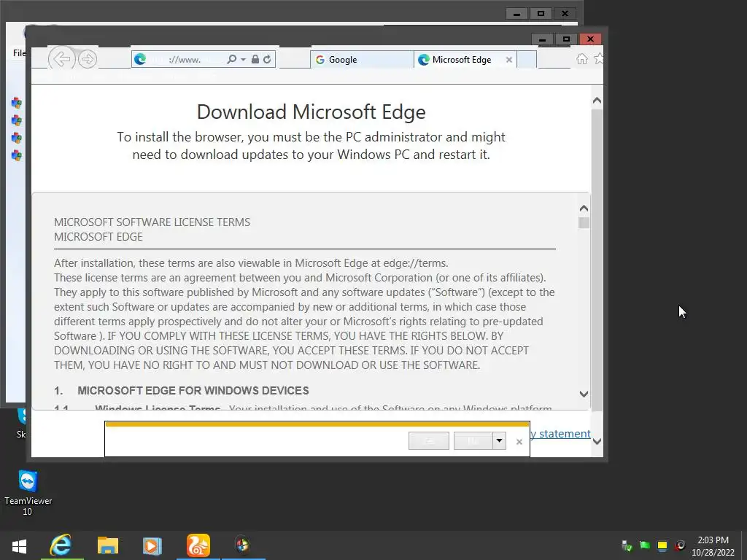The width and height of the screenshot is (747, 560).
Task: Click the Download Microsoft Edge heading
Action: click(311, 112)
